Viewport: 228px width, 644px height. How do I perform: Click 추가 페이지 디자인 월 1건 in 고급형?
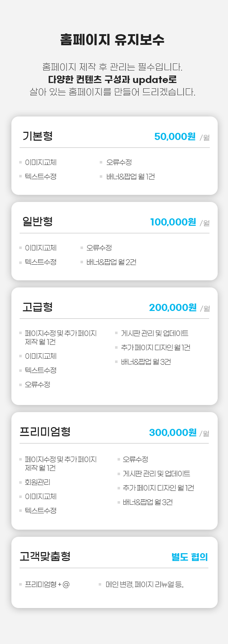pyautogui.click(x=155, y=347)
